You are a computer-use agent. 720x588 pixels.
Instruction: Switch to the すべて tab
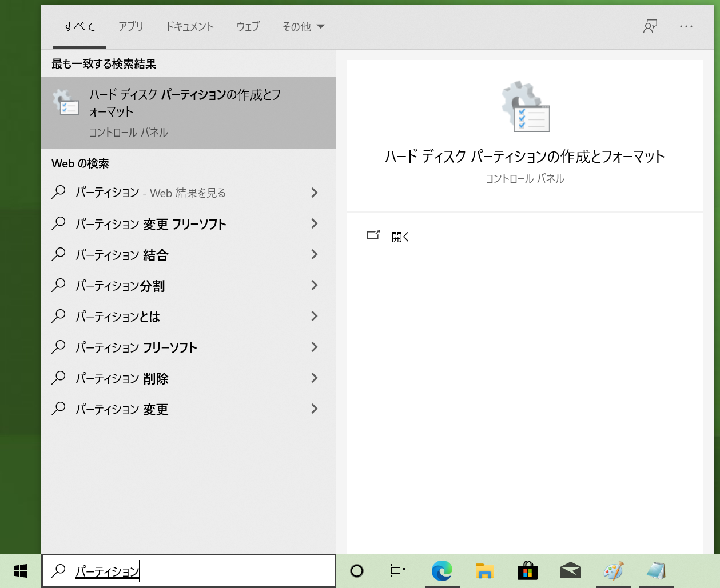(x=79, y=26)
